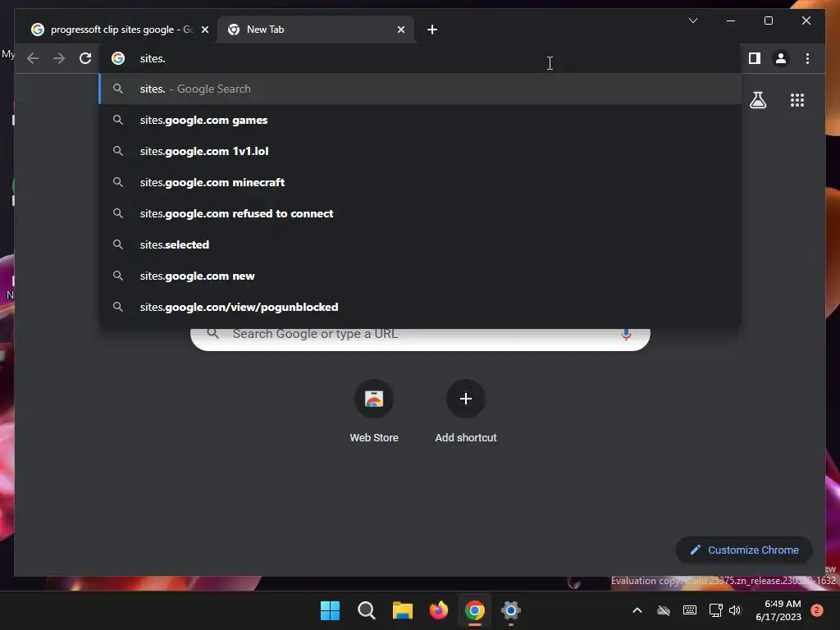Viewport: 840px width, 630px height.
Task: Click the OneDrive cloud tray icon
Action: tap(663, 610)
